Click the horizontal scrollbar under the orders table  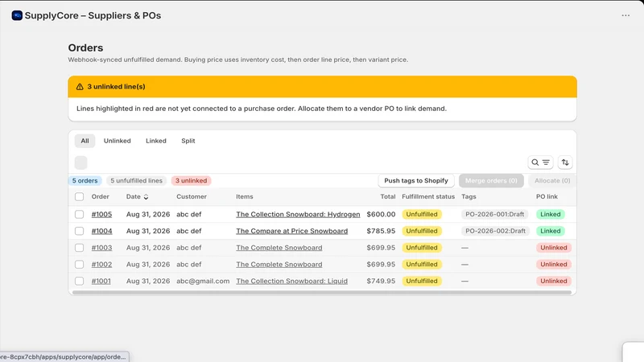coord(322,293)
